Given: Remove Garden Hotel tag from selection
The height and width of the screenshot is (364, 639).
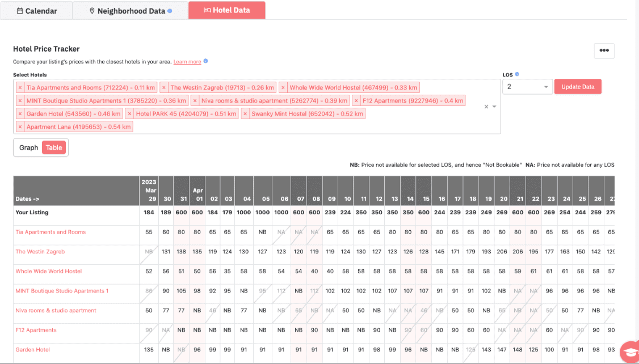Looking at the screenshot, I should coord(20,114).
